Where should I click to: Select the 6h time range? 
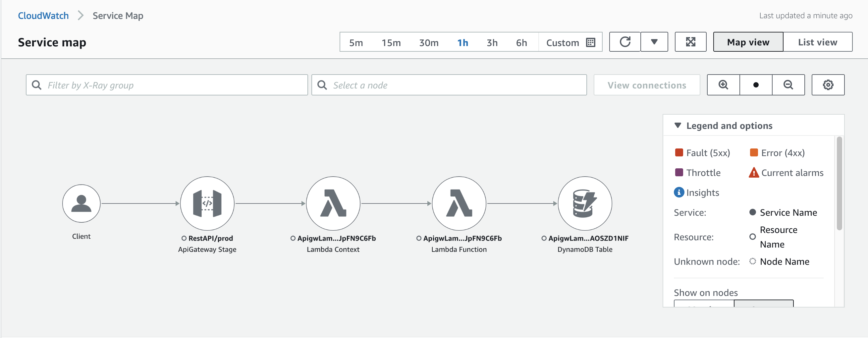(521, 42)
